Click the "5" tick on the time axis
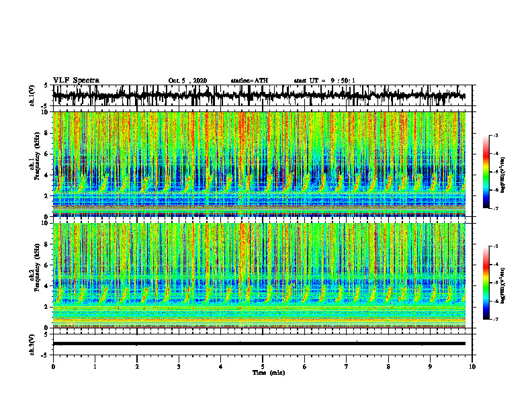The height and width of the screenshot is (411, 532). (x=263, y=367)
